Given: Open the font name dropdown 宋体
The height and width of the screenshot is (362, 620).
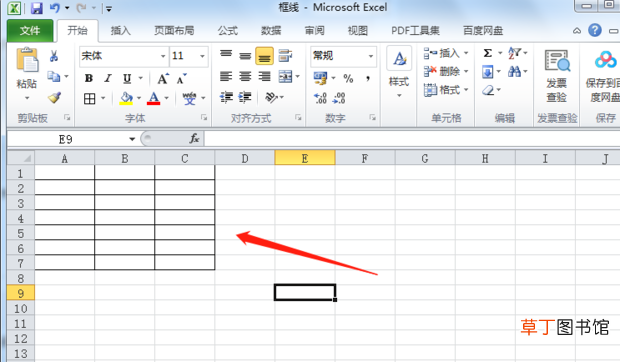Looking at the screenshot, I should pos(163,56).
